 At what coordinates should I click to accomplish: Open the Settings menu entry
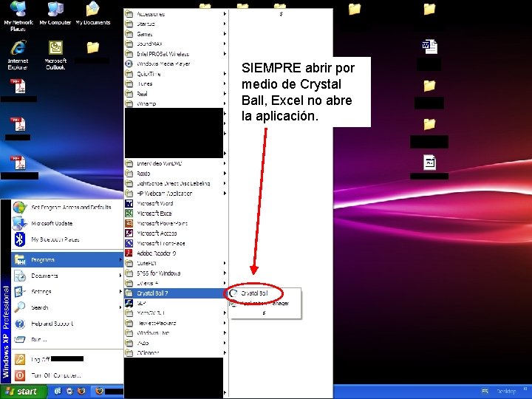coord(68,291)
